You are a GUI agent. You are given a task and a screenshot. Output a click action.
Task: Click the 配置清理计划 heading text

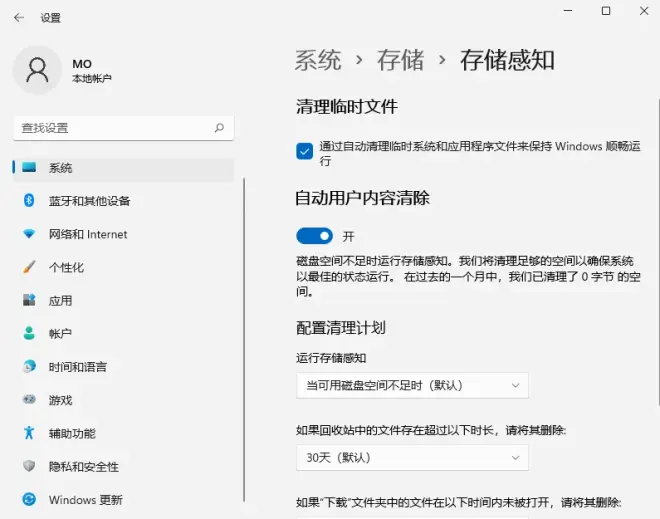[341, 327]
